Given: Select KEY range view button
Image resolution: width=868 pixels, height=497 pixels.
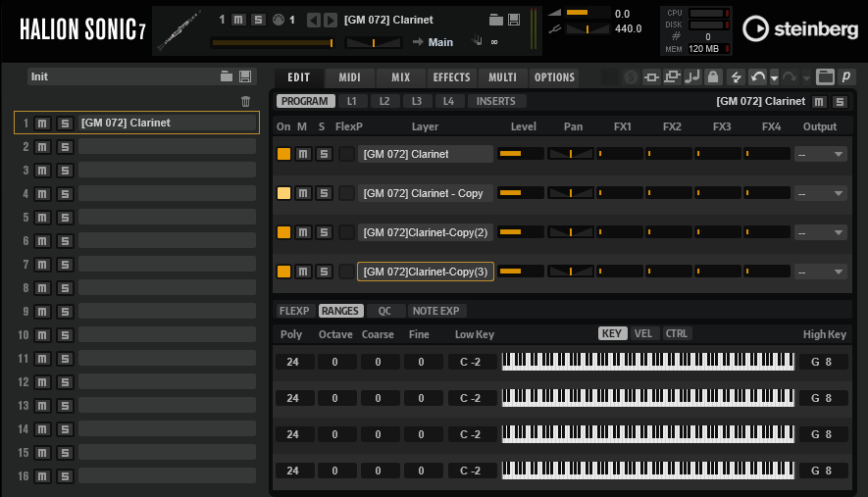Looking at the screenshot, I should pos(612,333).
